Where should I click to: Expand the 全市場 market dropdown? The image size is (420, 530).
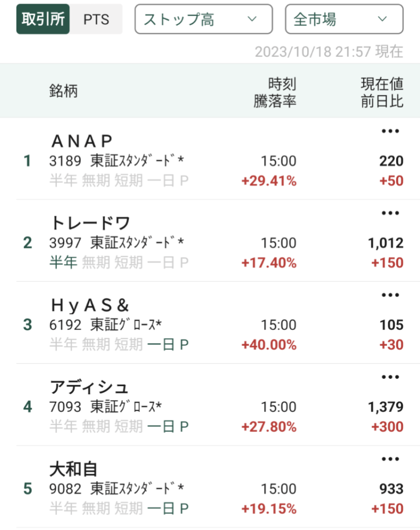click(x=344, y=20)
